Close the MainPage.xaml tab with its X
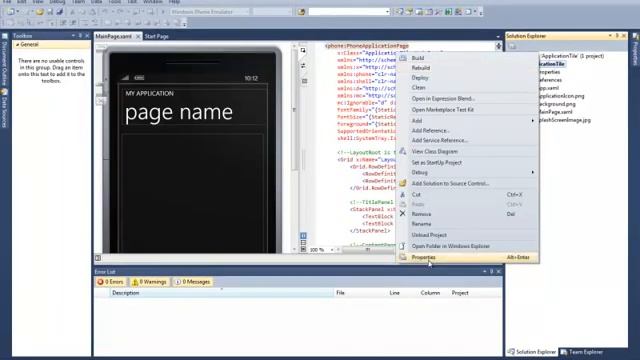This screenshot has width=640, height=360. [138, 36]
